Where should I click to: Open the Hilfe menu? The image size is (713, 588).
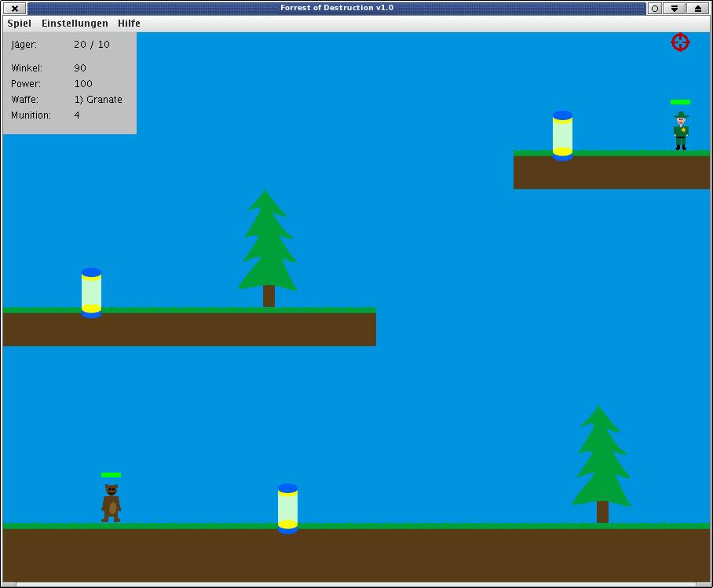129,24
